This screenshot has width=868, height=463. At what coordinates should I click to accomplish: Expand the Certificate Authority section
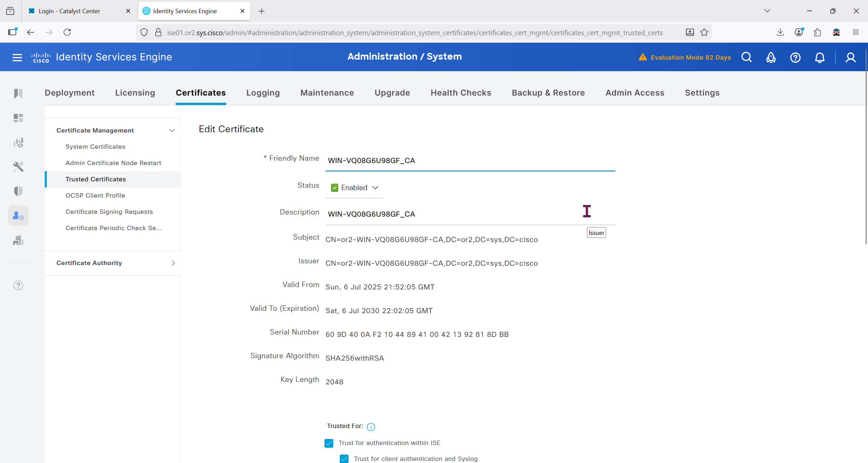click(173, 263)
